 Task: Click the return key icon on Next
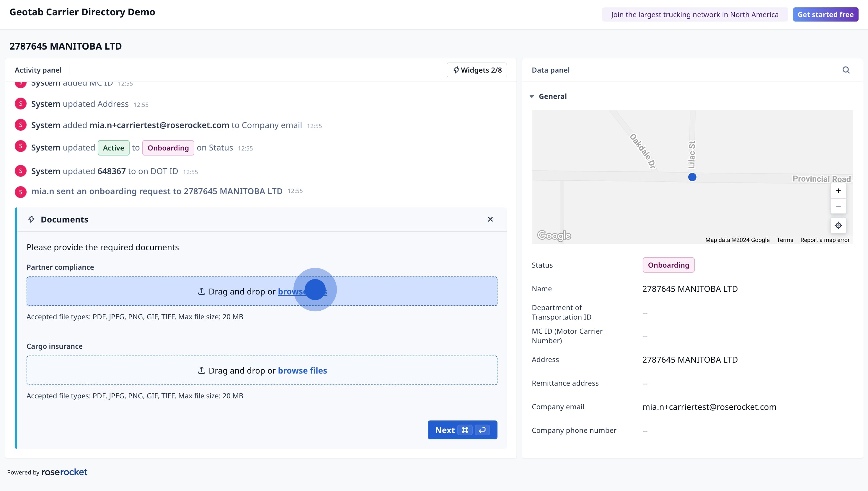tap(482, 430)
